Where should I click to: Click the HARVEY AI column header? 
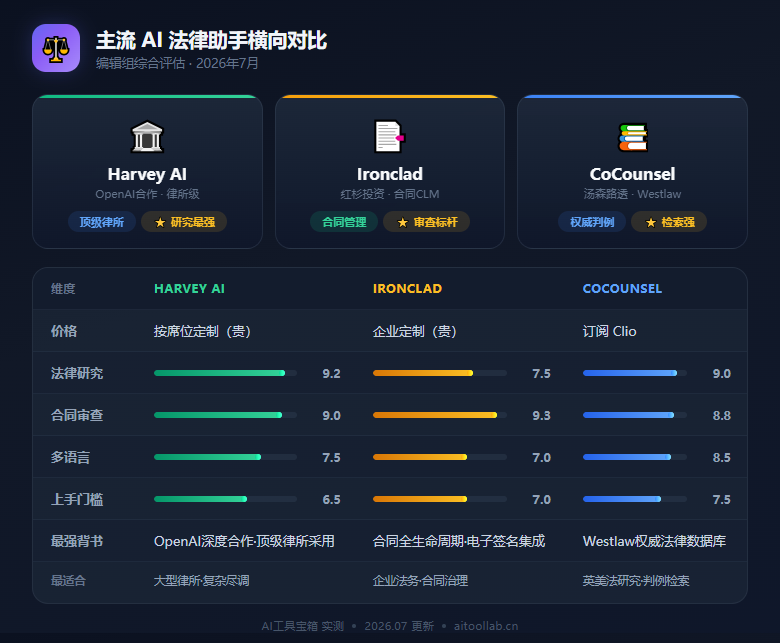(190, 288)
